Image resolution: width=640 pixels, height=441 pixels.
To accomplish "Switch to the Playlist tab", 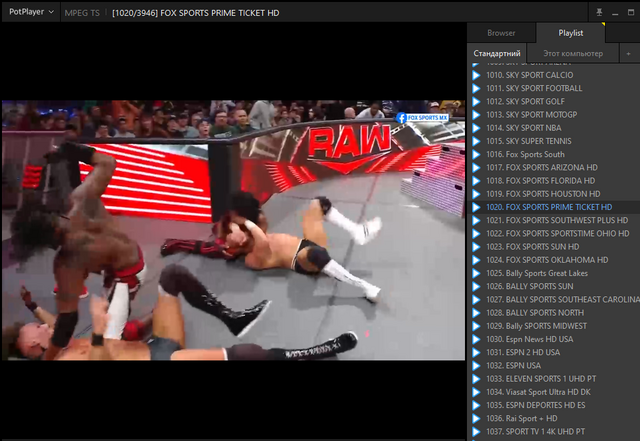I will click(x=571, y=33).
